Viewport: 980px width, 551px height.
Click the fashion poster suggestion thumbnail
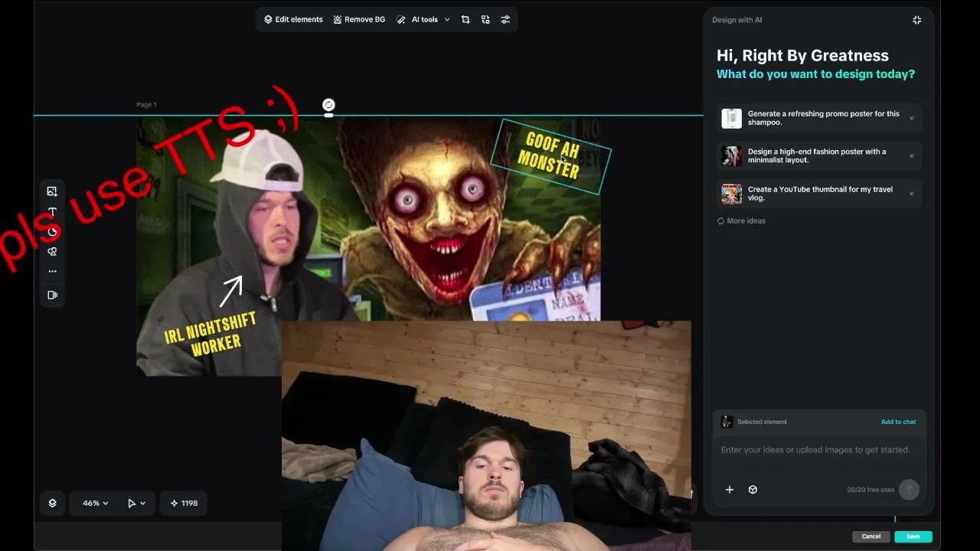[731, 155]
